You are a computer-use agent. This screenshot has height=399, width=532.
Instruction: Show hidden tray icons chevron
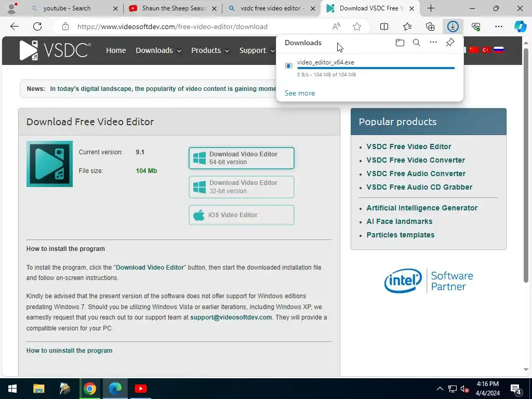pyautogui.click(x=440, y=389)
